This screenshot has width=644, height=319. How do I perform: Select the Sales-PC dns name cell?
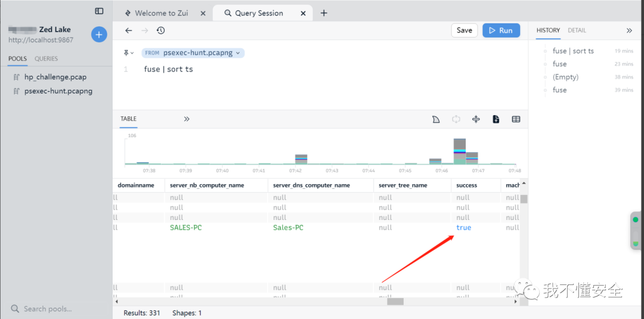click(x=289, y=227)
